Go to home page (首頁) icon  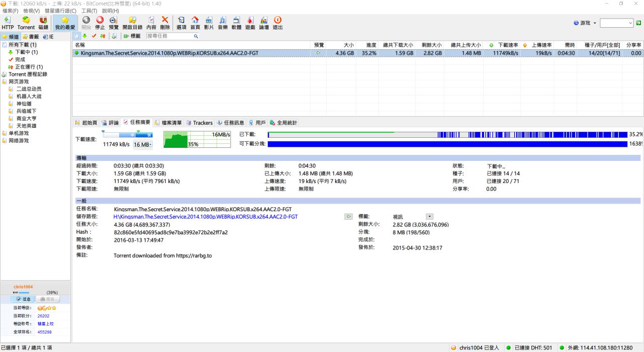coord(195,23)
